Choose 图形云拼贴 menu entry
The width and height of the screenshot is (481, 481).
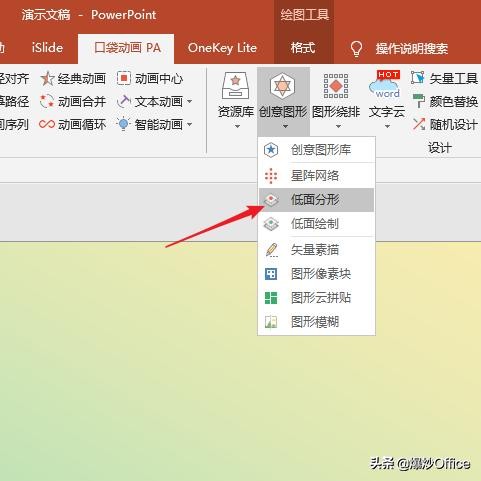pyautogui.click(x=316, y=298)
